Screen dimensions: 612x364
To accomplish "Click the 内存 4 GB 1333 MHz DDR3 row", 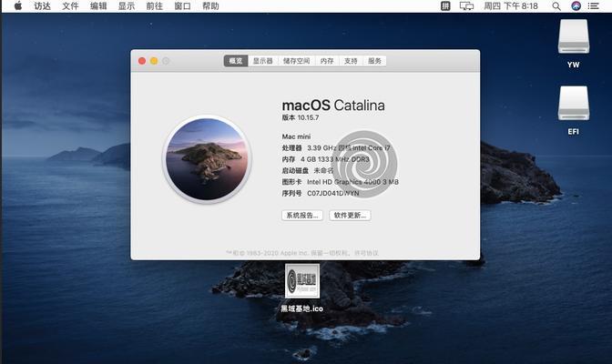I will [325, 159].
